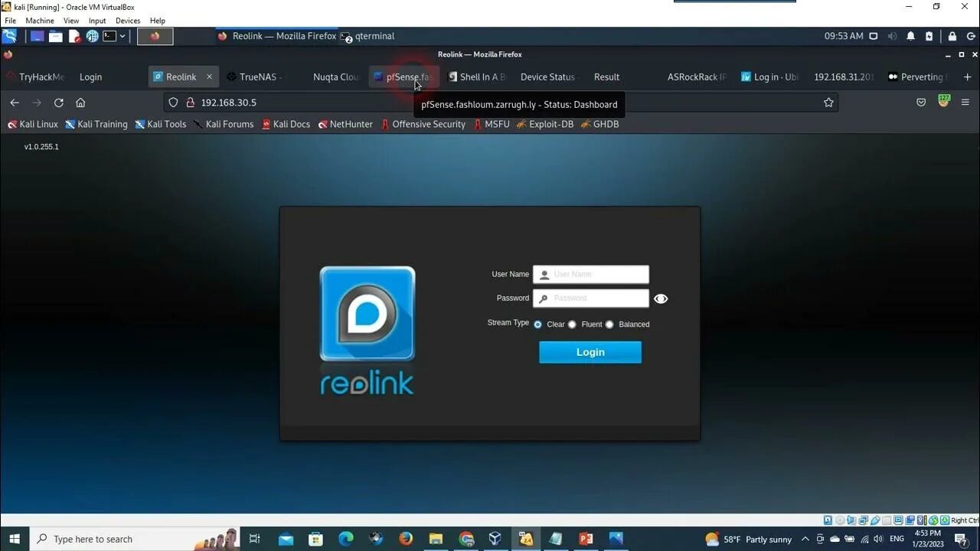This screenshot has height=551, width=980.
Task: Launch the terminal emulator from Kali panel
Action: (109, 36)
